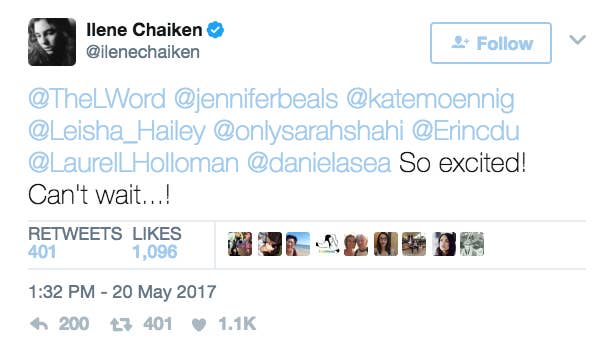The width and height of the screenshot is (616, 360).
Task: Open the @TheLWord mention
Action: [x=97, y=99]
